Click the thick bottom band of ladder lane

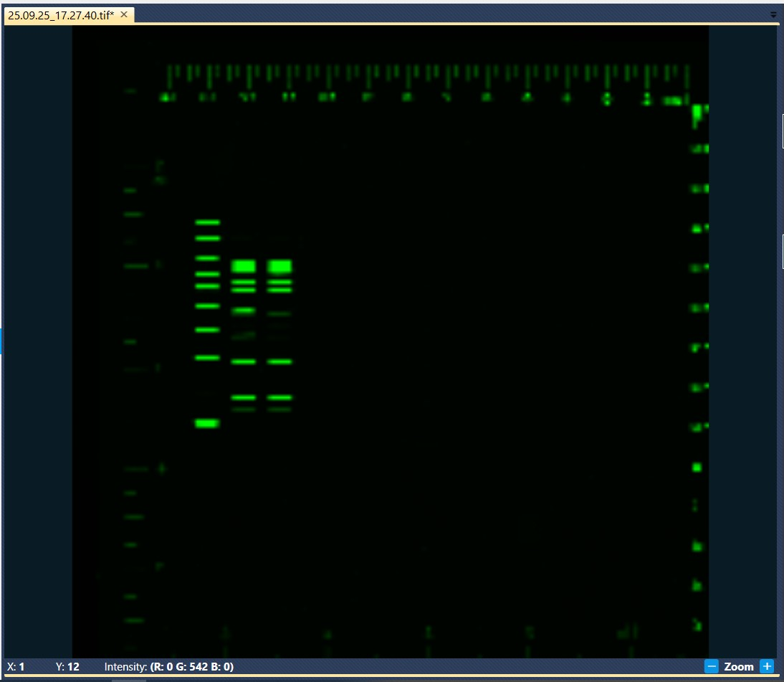coord(207,423)
